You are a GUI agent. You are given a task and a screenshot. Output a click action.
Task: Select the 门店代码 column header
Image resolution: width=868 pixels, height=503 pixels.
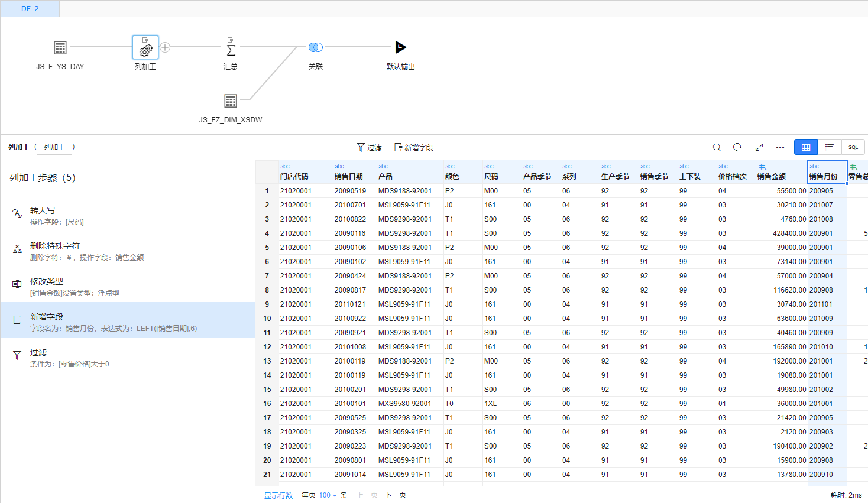[x=306, y=172]
